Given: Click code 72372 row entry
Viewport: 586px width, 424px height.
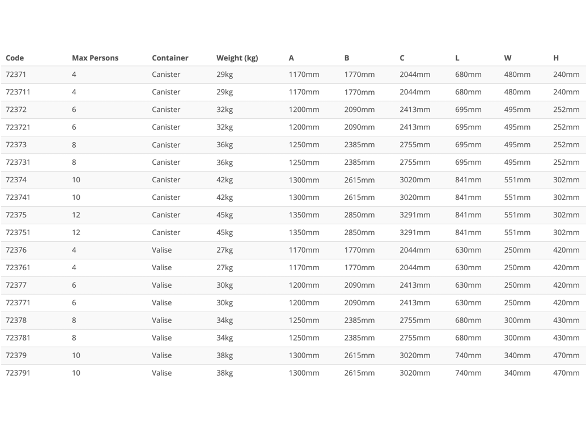Looking at the screenshot, I should (16, 109).
